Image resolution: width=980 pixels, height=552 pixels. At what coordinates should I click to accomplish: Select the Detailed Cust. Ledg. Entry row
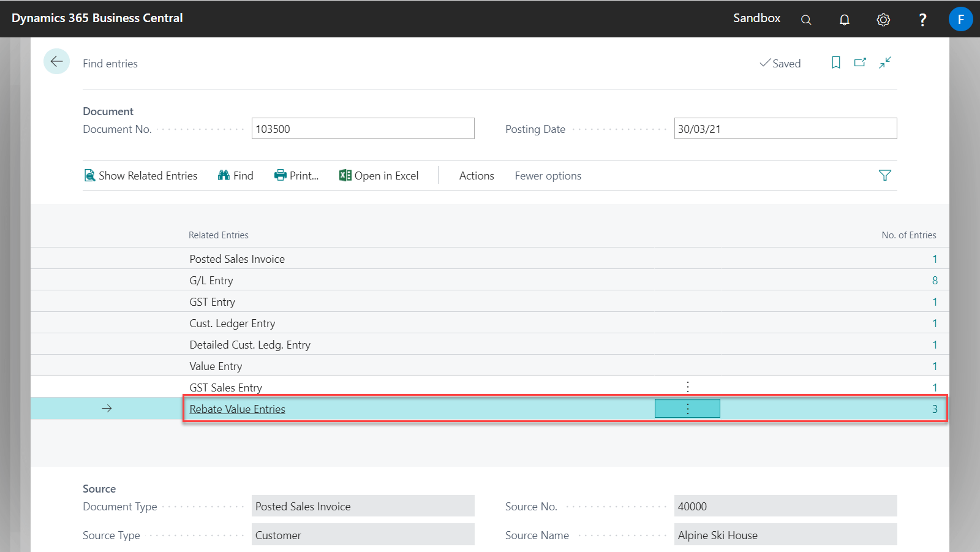click(x=490, y=344)
